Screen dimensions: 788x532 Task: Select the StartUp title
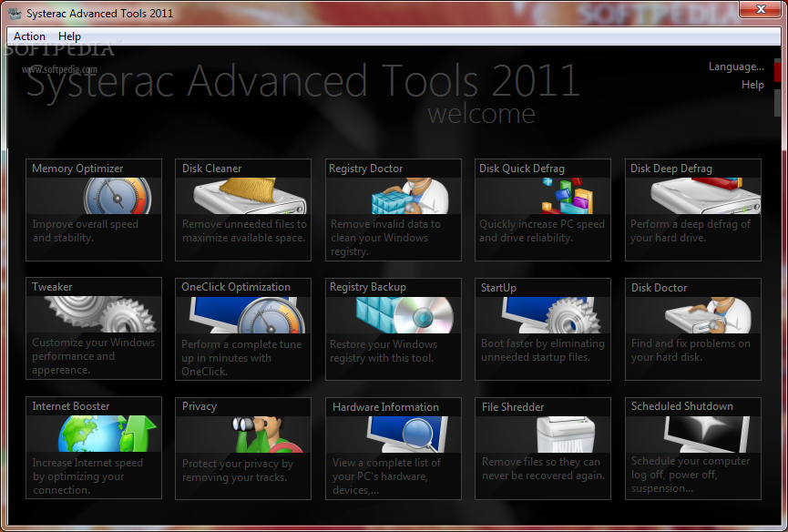click(x=498, y=288)
